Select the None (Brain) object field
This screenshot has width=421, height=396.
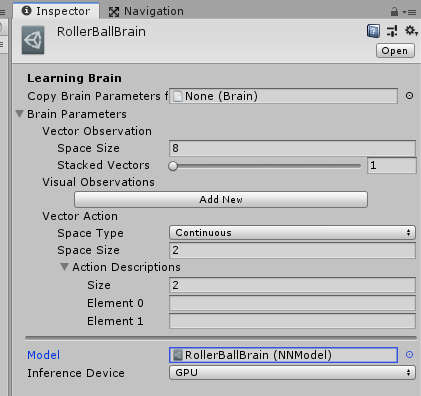coord(283,96)
